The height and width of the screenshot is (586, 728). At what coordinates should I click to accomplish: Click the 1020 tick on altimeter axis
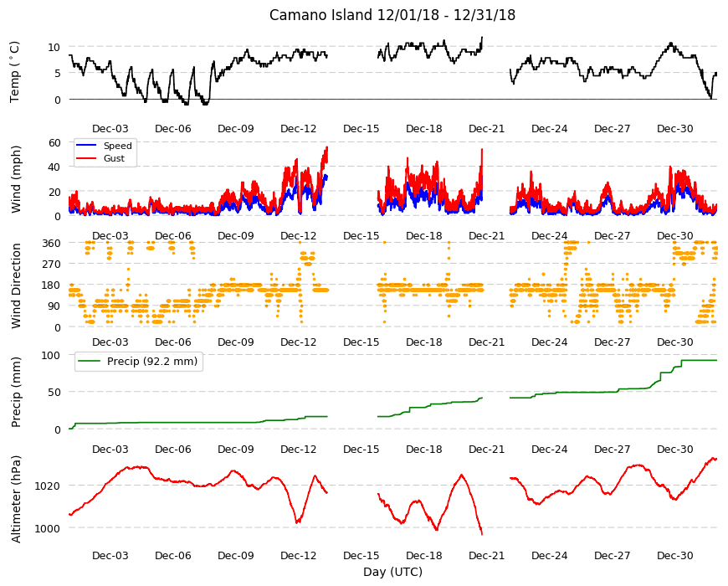[x=48, y=486]
